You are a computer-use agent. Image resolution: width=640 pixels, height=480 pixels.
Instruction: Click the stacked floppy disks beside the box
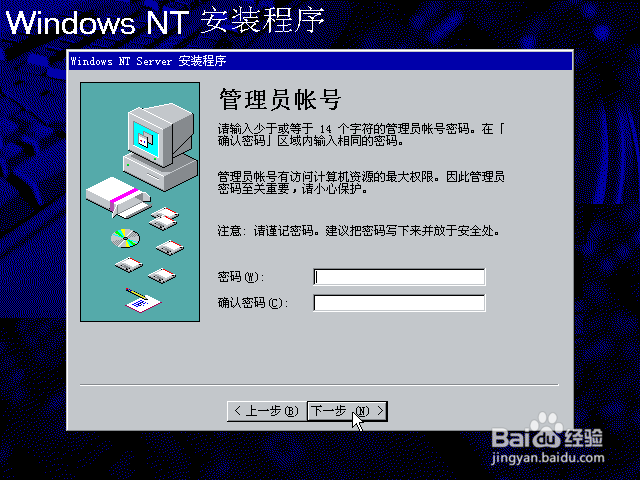164,218
